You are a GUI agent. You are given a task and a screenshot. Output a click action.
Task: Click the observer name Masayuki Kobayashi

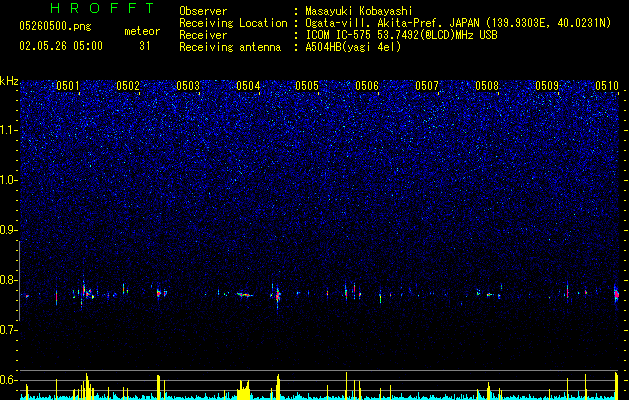point(359,11)
